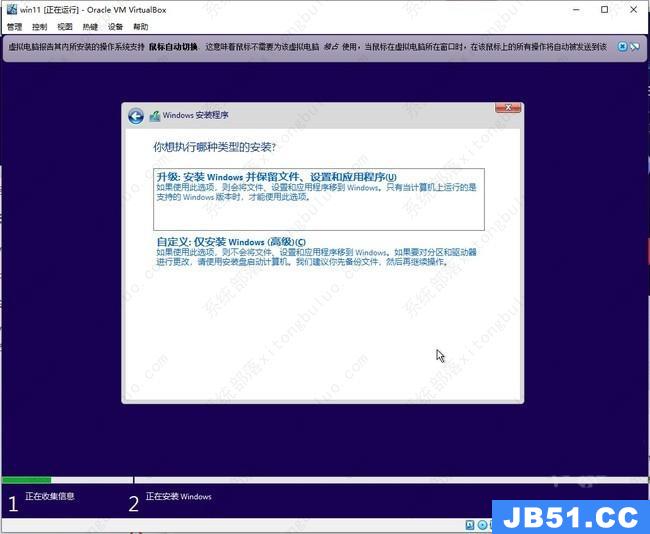Screen dimensions: 650x534
Task: Open the 热键 menu
Action: click(x=90, y=27)
